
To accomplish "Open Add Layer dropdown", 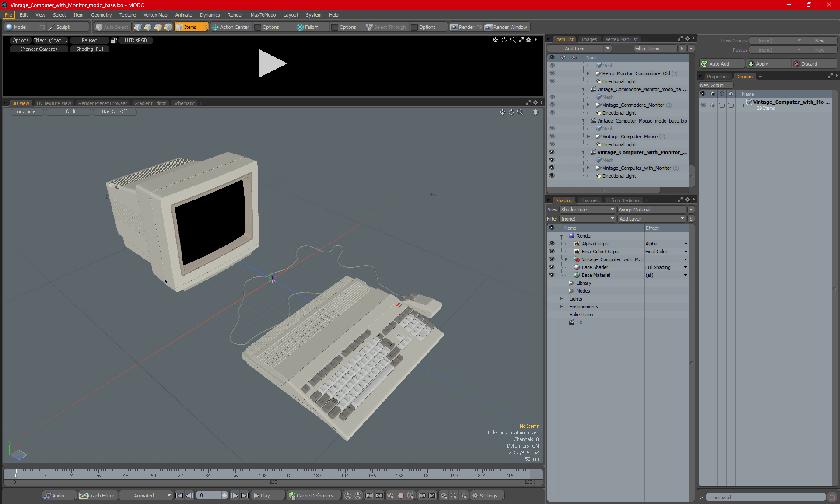I will tap(651, 219).
